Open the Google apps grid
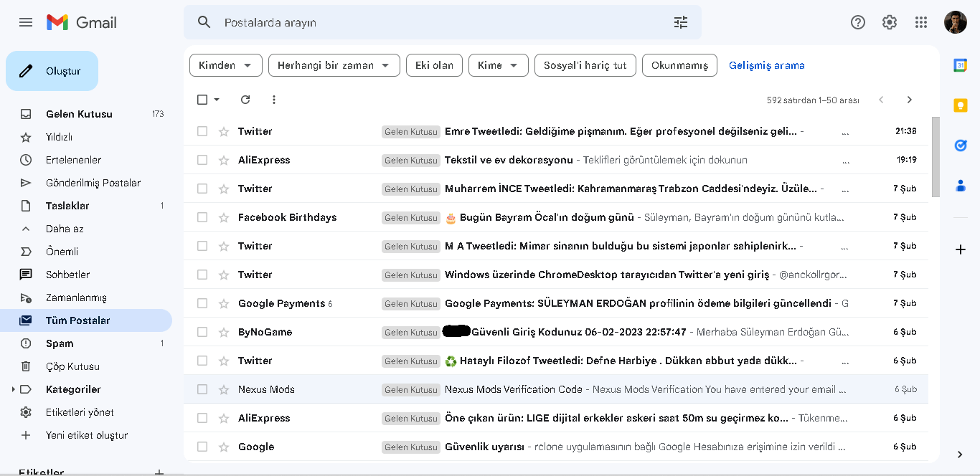The height and width of the screenshot is (476, 980). click(921, 22)
